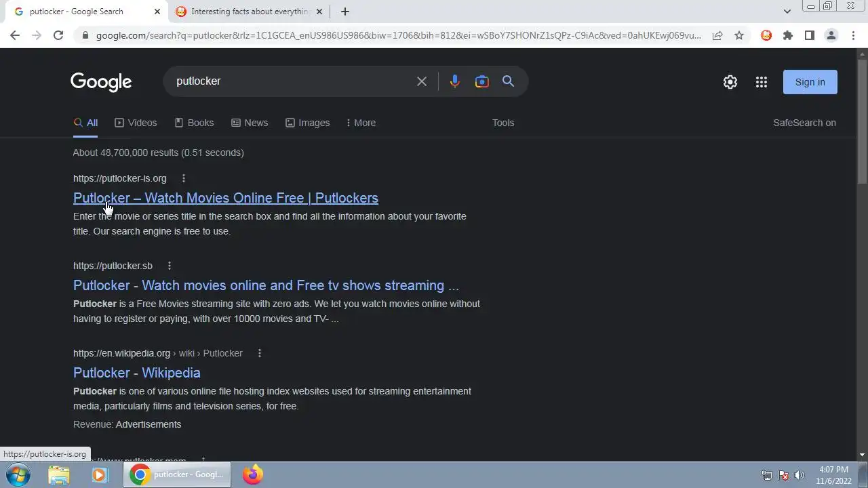Close the putlocker Google Search tab
Viewport: 868px width, 488px height.
pos(157,12)
